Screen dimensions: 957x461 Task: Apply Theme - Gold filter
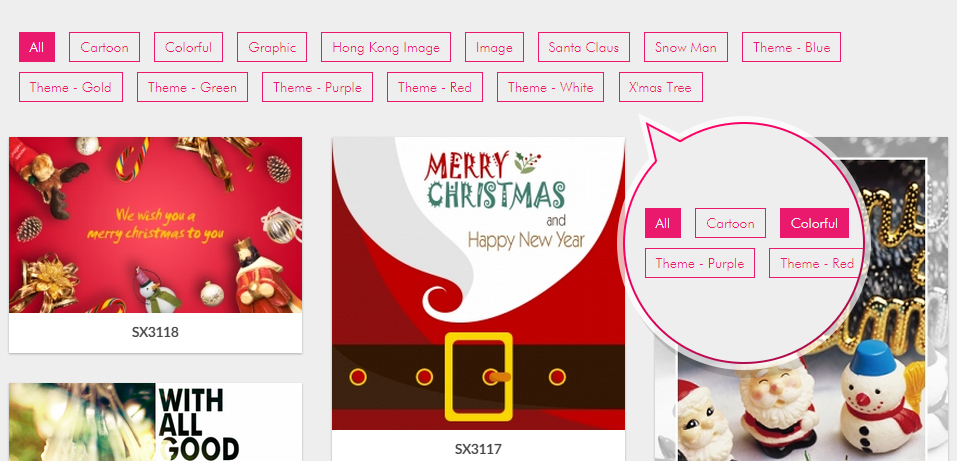(x=71, y=87)
